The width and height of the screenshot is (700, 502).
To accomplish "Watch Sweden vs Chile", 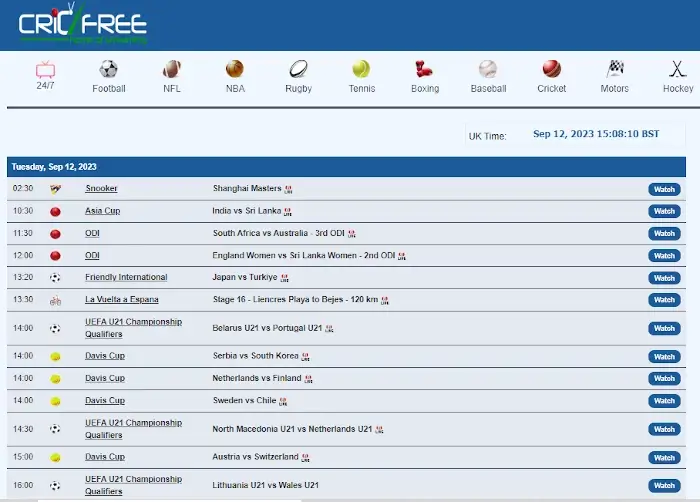I will [x=664, y=401].
